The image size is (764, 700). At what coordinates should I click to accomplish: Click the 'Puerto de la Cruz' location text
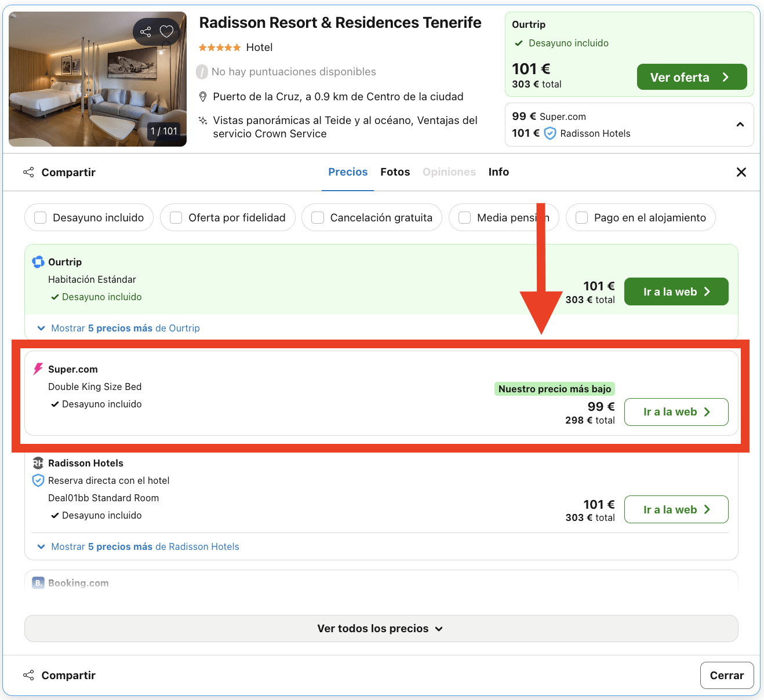click(339, 97)
